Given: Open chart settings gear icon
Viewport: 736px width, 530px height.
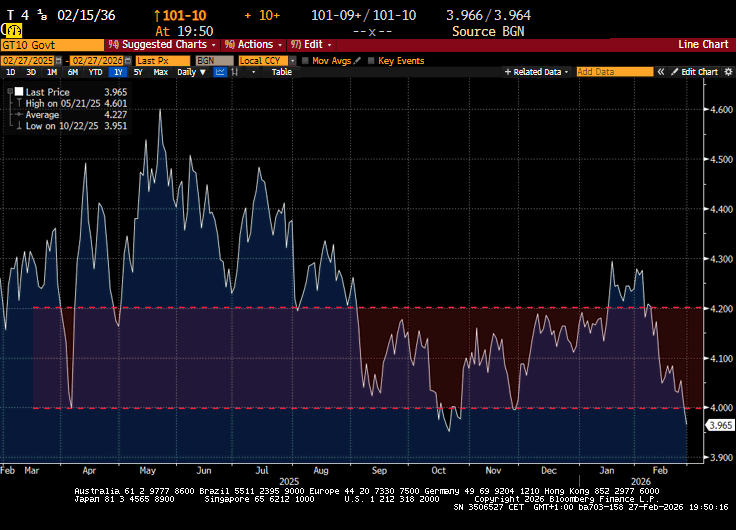Looking at the screenshot, I should [726, 72].
